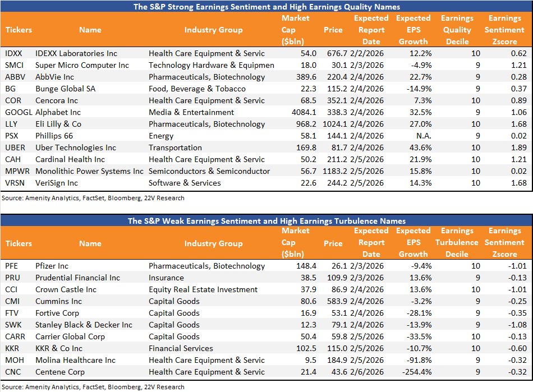Click the Earnings Turbulence Decile column header
The width and height of the screenshot is (533, 392).
[457, 242]
